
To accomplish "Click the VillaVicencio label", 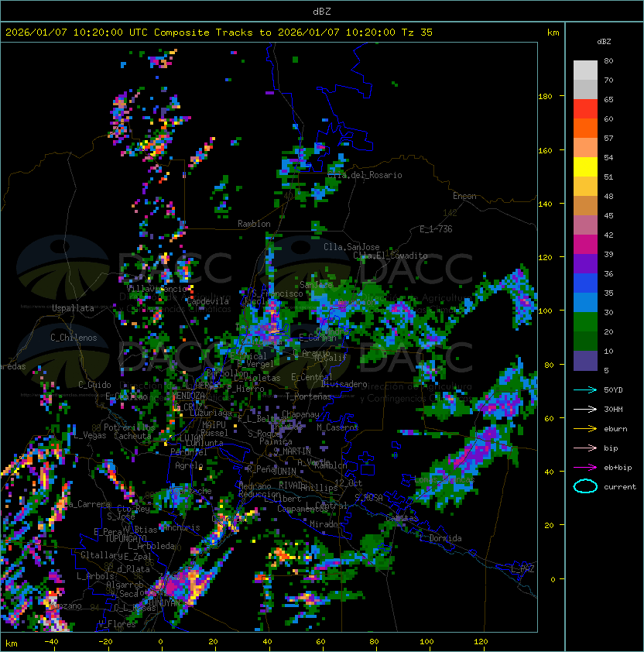I will tap(157, 289).
